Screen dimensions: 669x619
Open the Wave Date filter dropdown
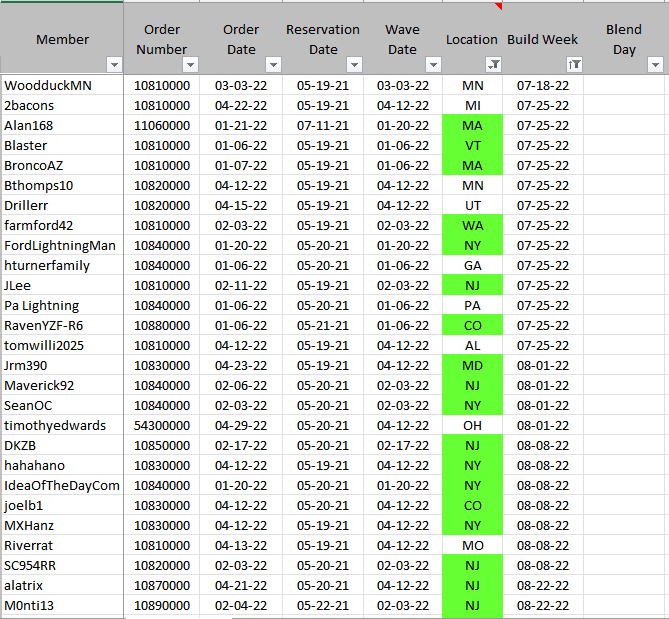(433, 65)
